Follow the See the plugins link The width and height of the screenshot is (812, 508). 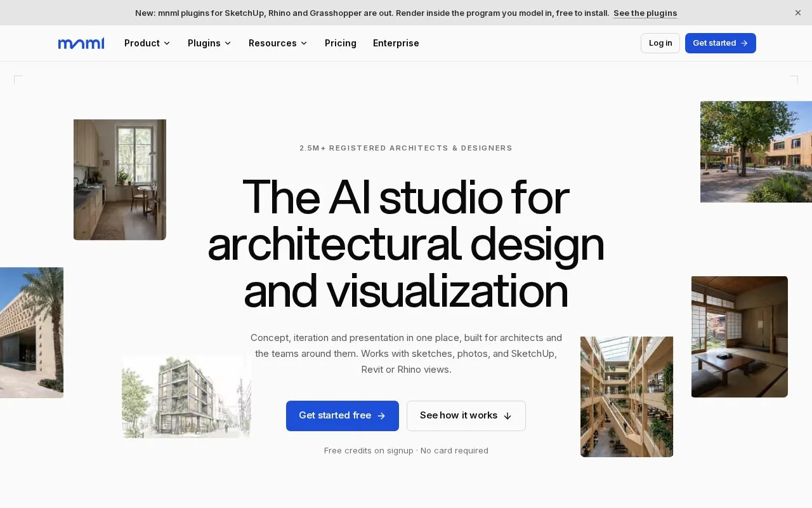pos(645,13)
